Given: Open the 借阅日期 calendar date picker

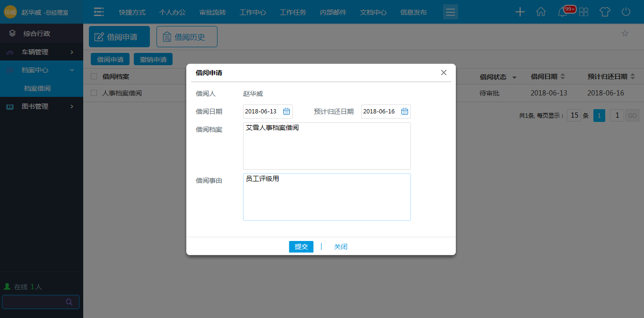Looking at the screenshot, I should click(286, 111).
